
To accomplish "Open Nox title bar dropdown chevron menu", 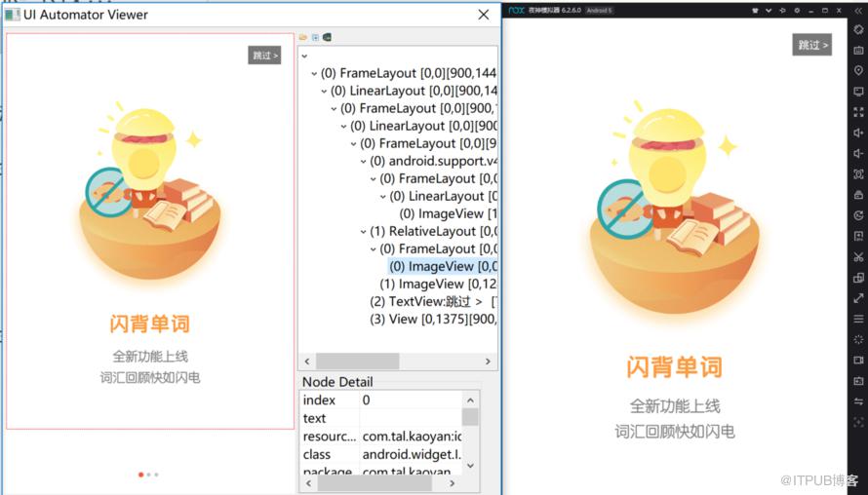I will (769, 10).
